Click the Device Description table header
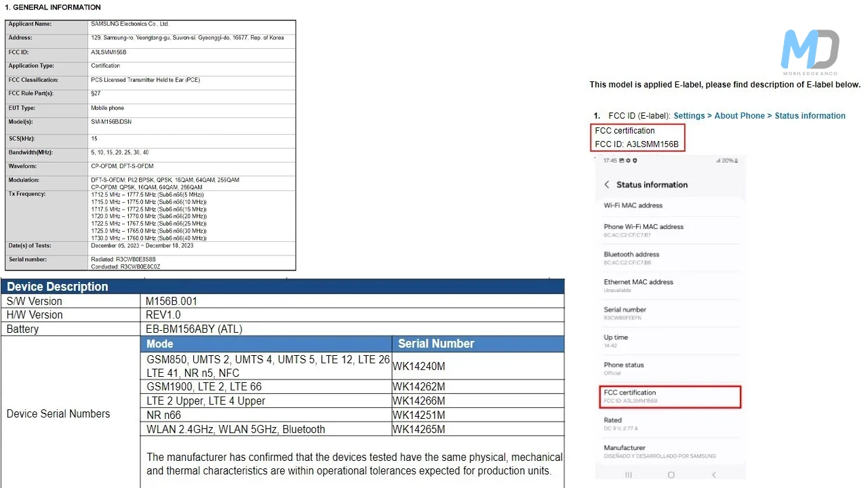Viewport: 868px width, 488px height. (x=58, y=287)
